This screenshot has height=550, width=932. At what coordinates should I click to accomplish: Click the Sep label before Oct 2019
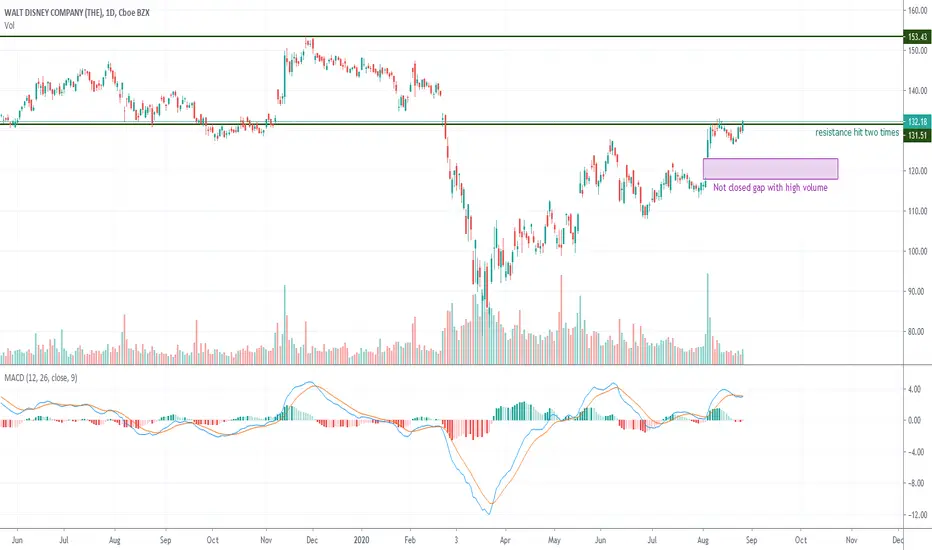click(165, 540)
